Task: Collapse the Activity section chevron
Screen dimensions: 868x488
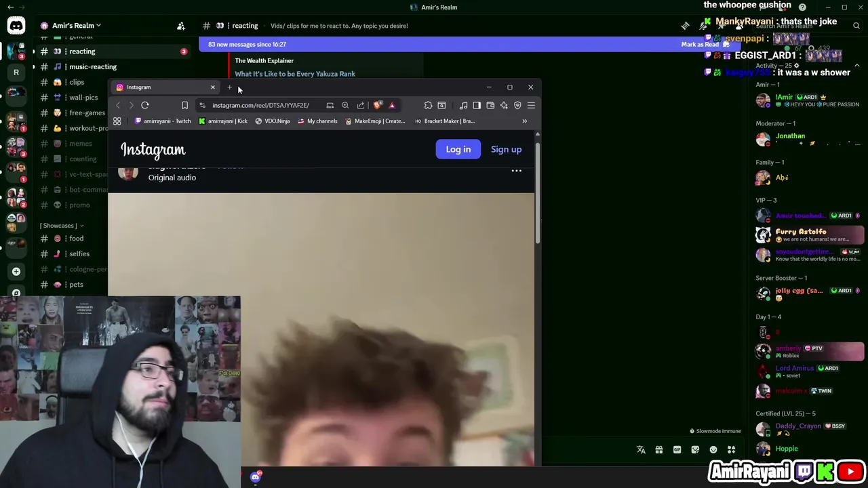Action: (x=856, y=66)
